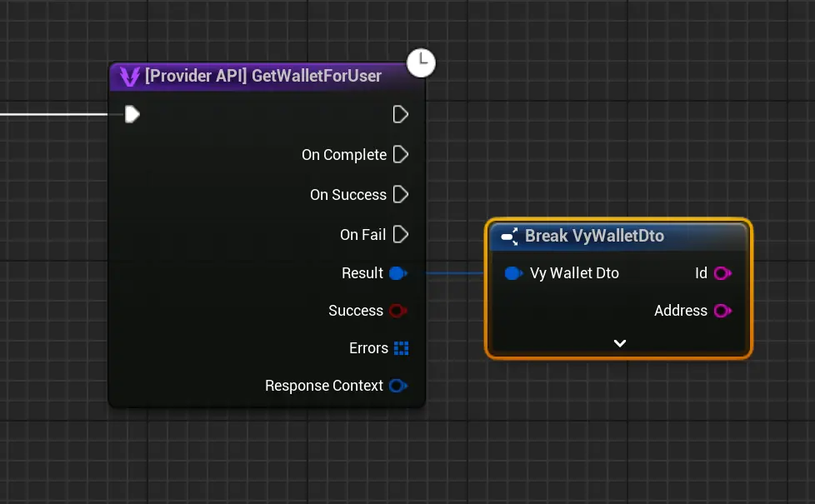815x504 pixels.
Task: Click the Result label
Action: pos(362,273)
